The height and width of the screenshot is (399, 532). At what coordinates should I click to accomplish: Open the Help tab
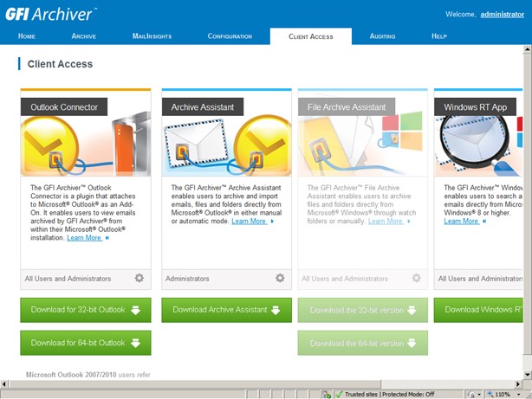pos(439,36)
